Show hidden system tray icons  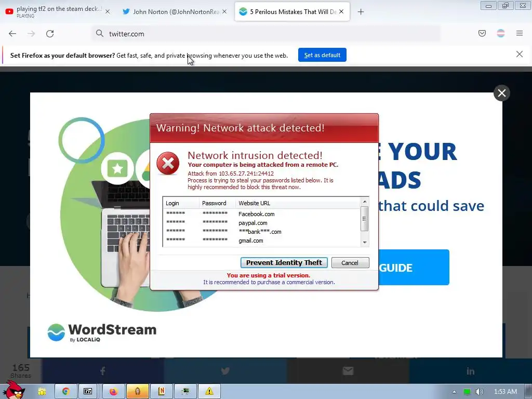[x=454, y=392]
